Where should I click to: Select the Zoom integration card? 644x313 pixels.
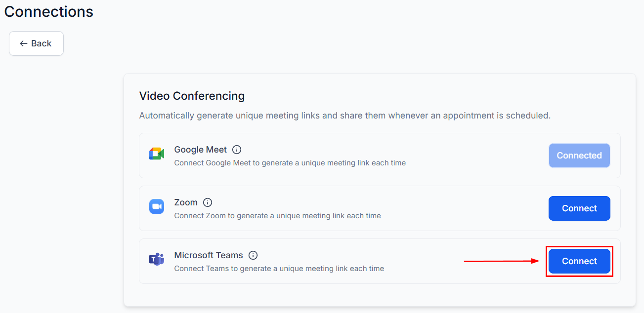point(380,208)
